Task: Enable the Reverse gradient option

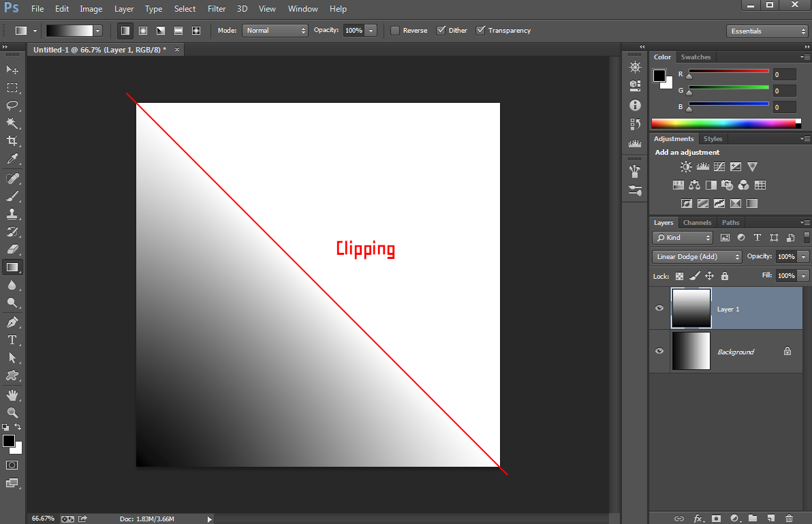Action: point(394,30)
